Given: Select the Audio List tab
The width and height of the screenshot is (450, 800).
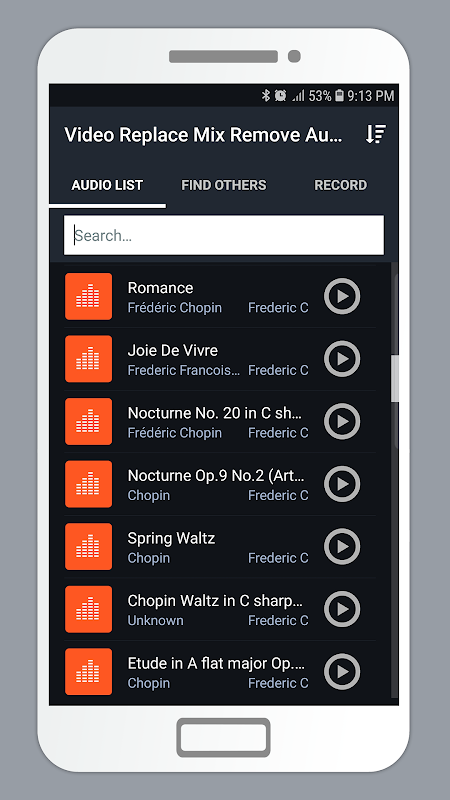Looking at the screenshot, I should click(107, 185).
